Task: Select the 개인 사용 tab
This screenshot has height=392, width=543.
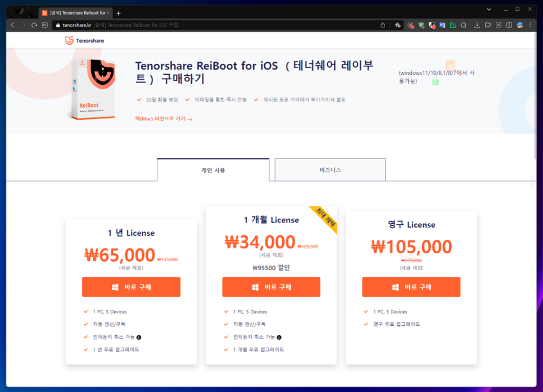Action: click(213, 170)
